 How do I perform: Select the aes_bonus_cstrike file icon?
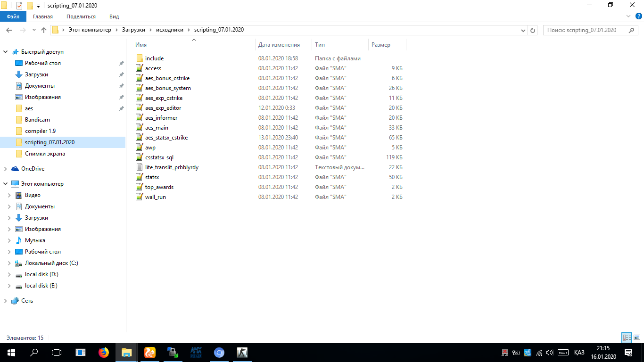pos(139,78)
